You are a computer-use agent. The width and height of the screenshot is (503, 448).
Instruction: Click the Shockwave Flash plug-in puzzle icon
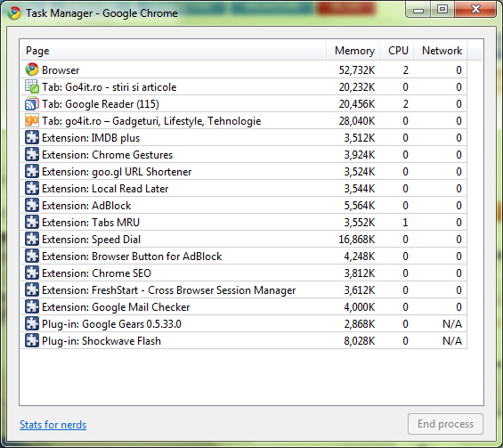32,341
